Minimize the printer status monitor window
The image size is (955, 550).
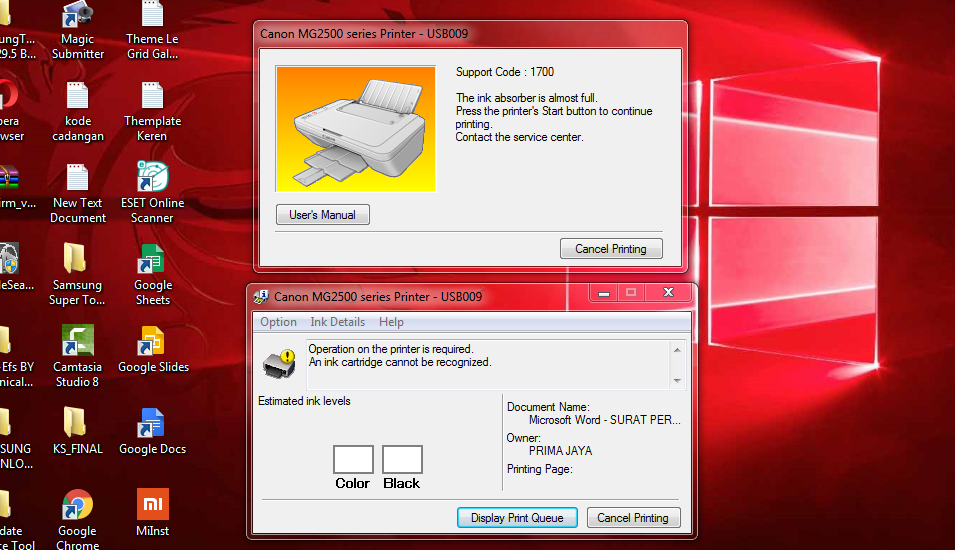[x=604, y=293]
